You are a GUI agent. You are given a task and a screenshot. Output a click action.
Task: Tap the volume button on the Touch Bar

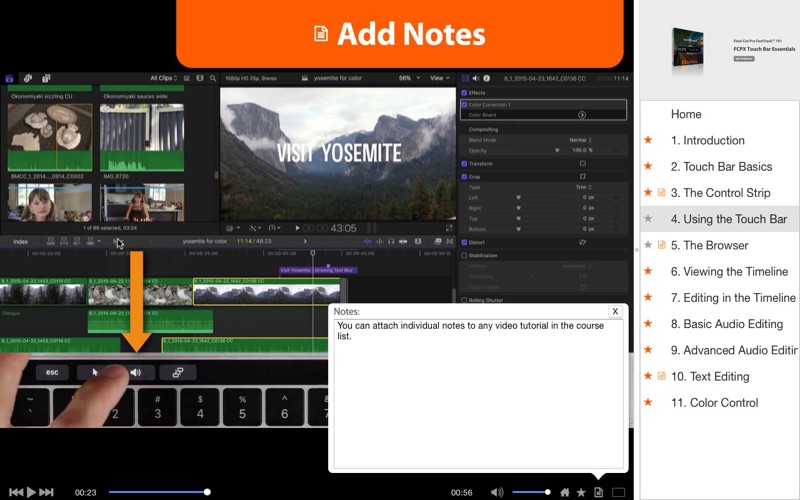135,372
